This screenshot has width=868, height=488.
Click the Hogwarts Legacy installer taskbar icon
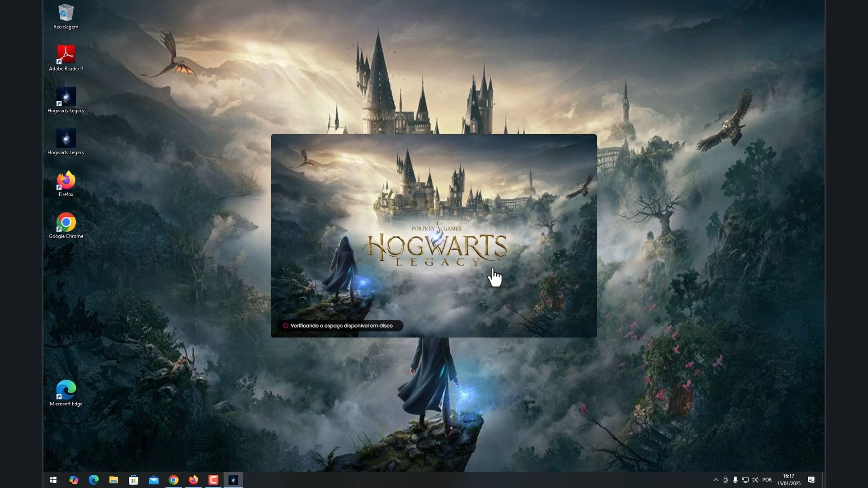coord(233,480)
